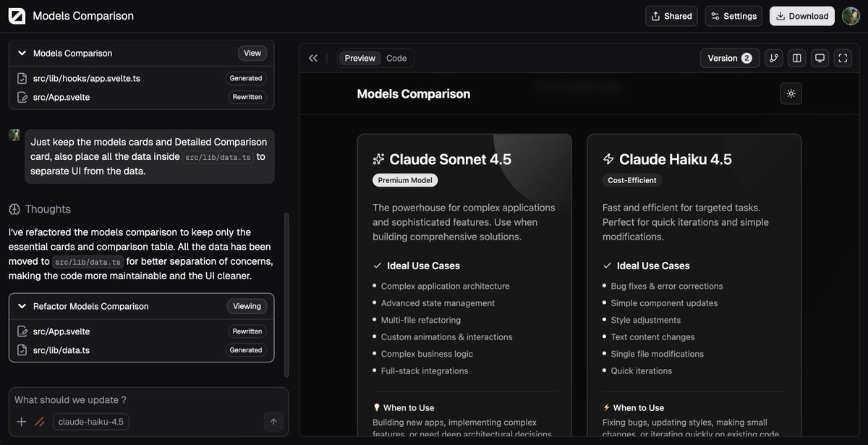This screenshot has height=445, width=868.
Task: Click the git branch fork icon
Action: click(774, 58)
